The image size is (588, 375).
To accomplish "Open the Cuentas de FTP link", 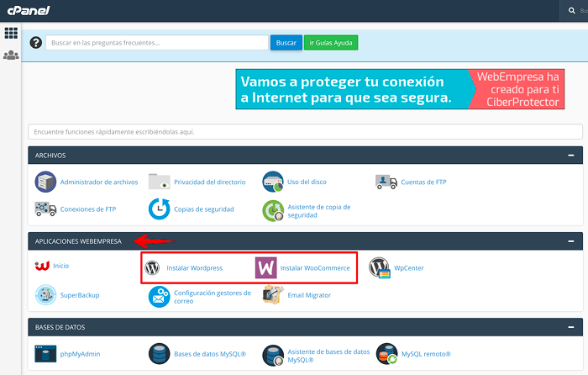I will click(423, 182).
